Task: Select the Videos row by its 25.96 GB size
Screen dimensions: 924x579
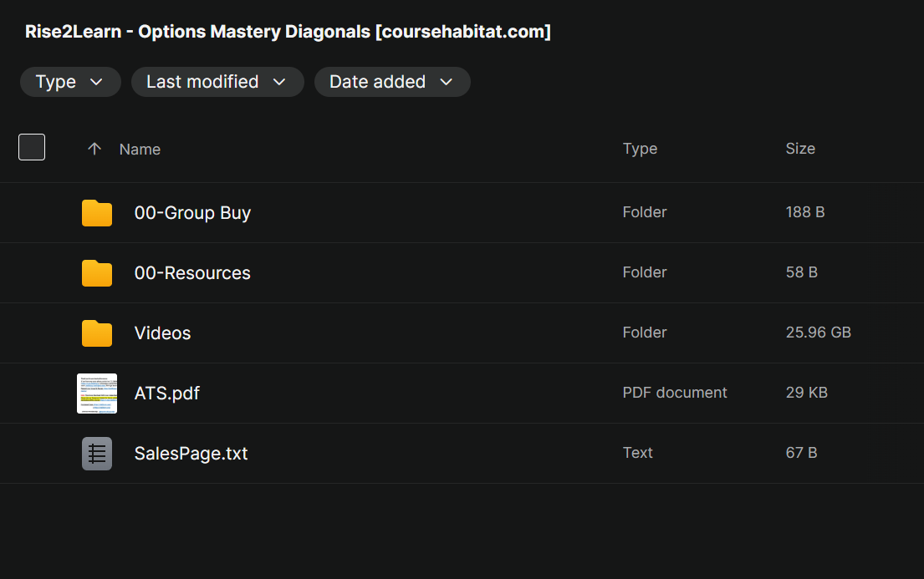Action: 818,333
